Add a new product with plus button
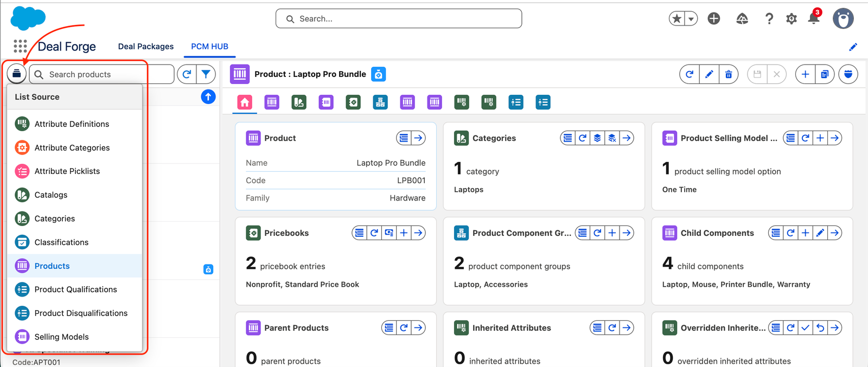 [806, 74]
